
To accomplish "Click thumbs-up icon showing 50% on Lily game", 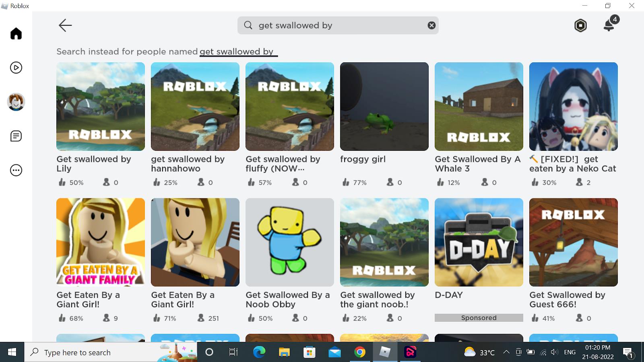I will coord(62,182).
